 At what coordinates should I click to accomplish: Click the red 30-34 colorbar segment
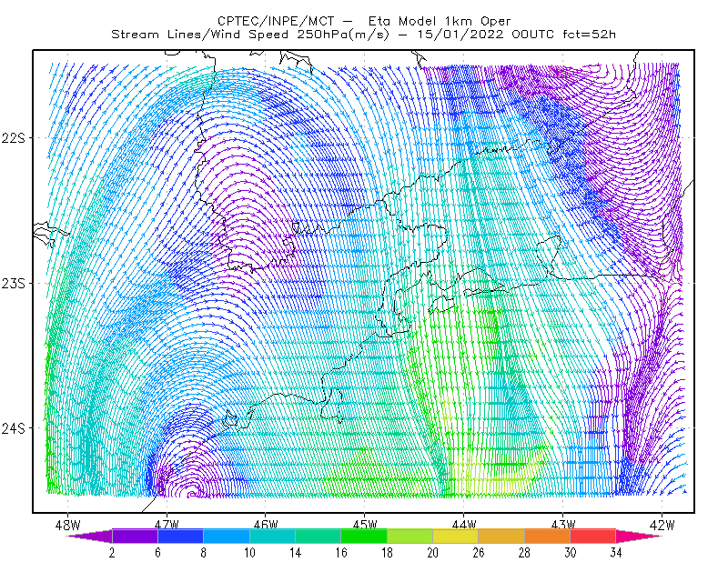[593, 536]
